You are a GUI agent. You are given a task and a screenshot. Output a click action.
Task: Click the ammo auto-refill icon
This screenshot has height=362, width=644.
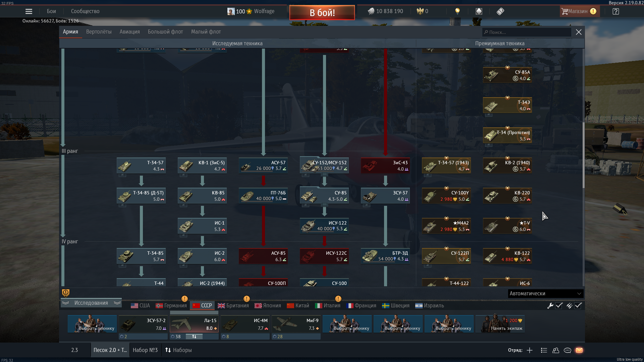[x=569, y=306]
